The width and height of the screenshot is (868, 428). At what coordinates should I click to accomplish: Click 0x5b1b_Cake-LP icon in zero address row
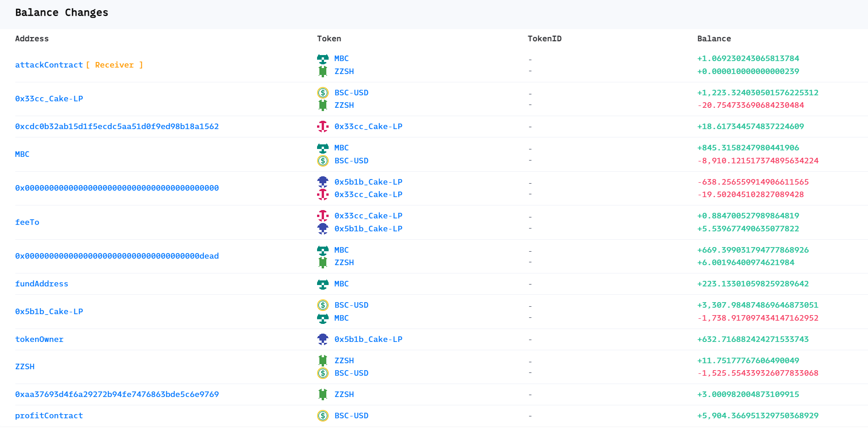323,182
